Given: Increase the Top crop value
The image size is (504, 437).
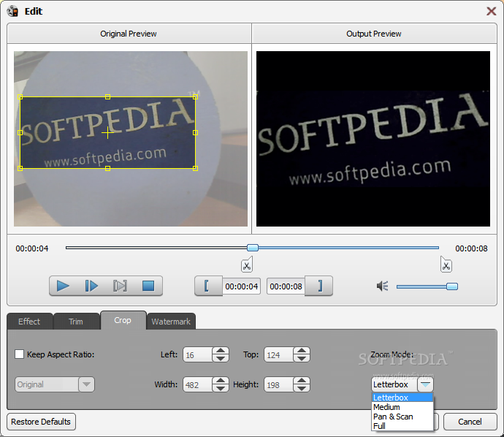Looking at the screenshot, I should pos(302,351).
